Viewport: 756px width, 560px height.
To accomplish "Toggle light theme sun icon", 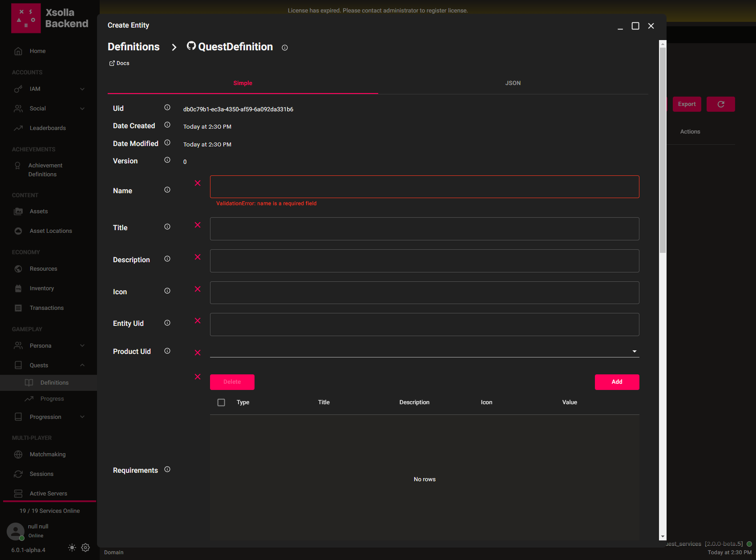I will (x=72, y=548).
